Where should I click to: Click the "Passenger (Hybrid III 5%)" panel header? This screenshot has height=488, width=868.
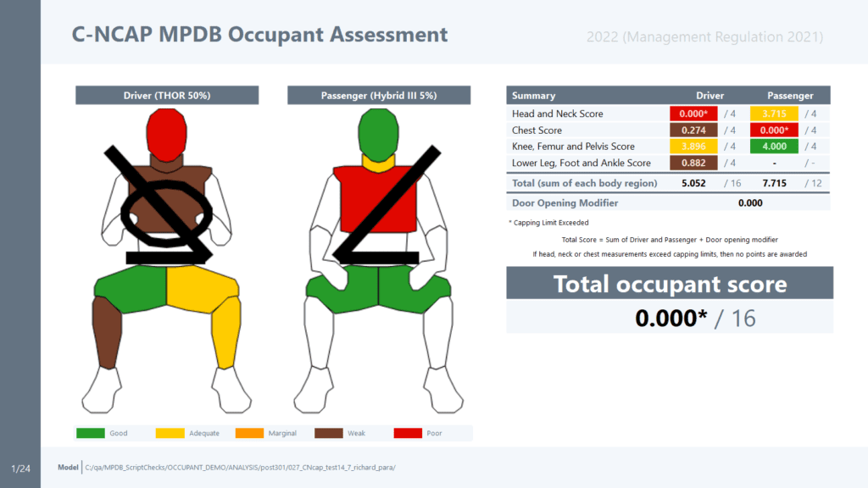pyautogui.click(x=379, y=95)
